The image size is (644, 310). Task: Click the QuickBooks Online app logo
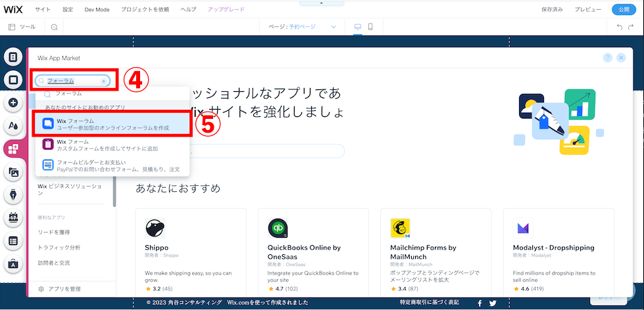tap(278, 229)
